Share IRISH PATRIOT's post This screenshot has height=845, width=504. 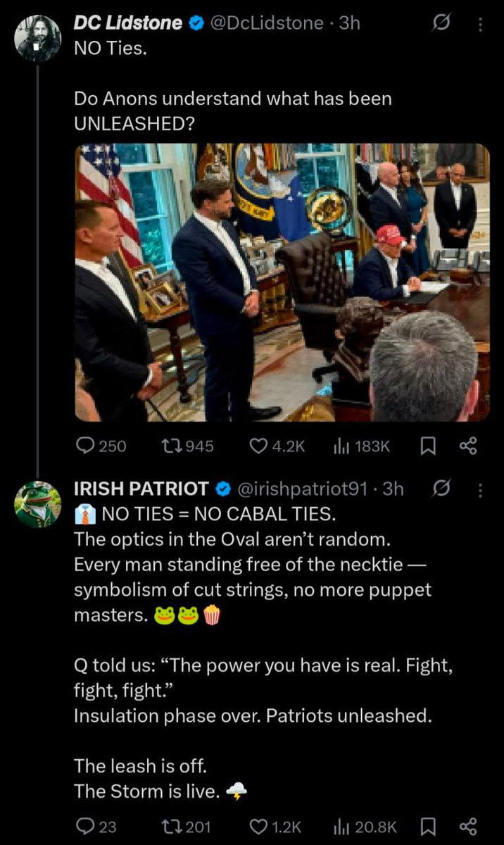tap(468, 826)
